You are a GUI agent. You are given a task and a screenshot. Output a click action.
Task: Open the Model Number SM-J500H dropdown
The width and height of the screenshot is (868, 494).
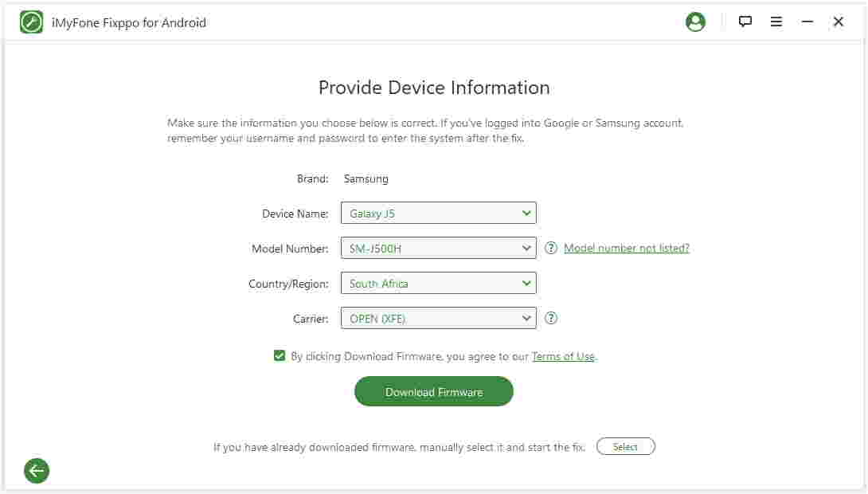click(439, 249)
